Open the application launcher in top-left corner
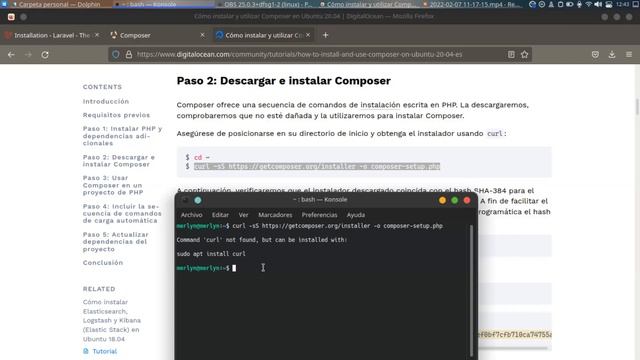 tap(4, 4)
